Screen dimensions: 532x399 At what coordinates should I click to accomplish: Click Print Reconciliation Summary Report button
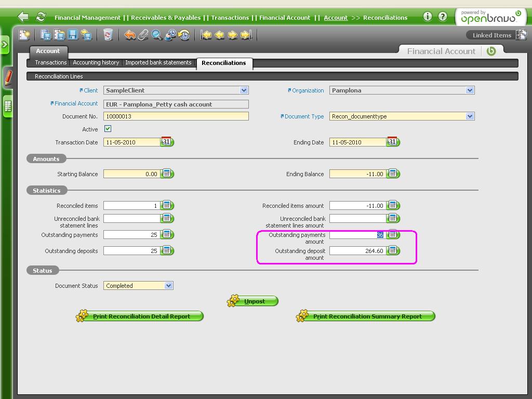click(x=366, y=316)
